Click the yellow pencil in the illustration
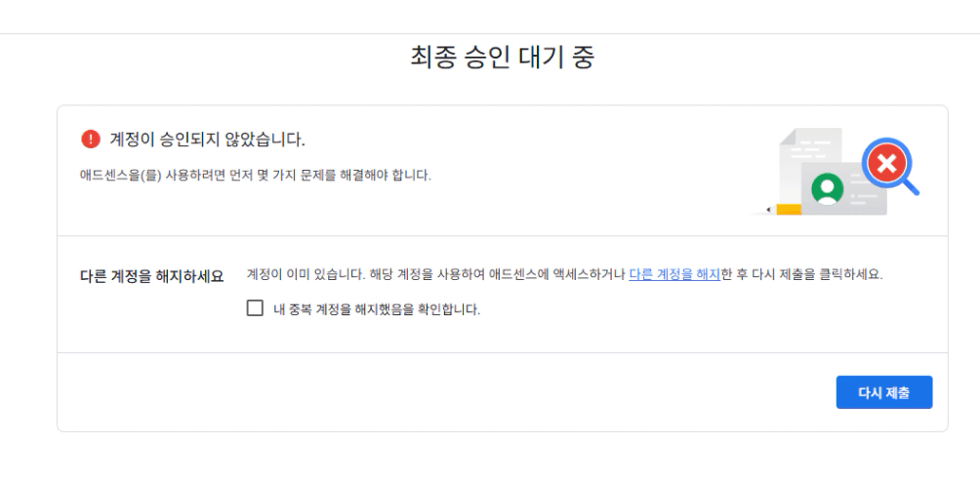This screenshot has height=485, width=980. [784, 209]
